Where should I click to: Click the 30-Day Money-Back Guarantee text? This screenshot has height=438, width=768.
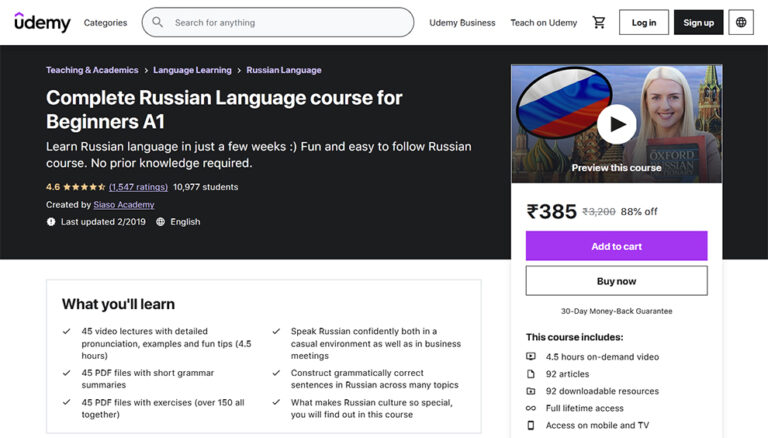[x=617, y=311]
